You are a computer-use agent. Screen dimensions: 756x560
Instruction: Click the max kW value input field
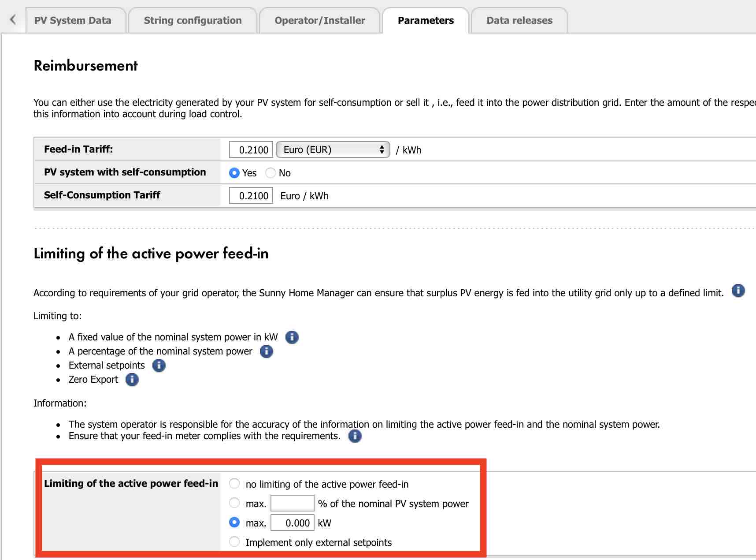(292, 523)
